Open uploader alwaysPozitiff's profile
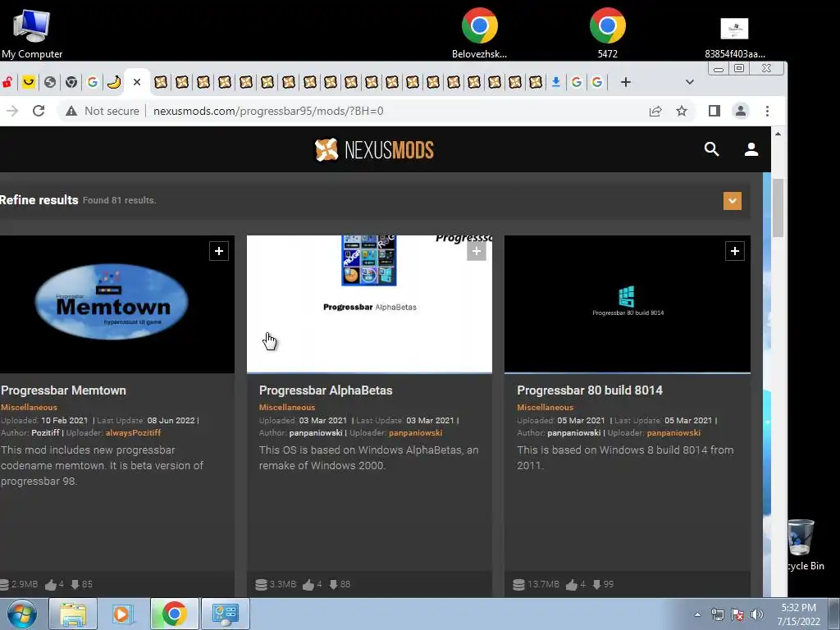Screen dimensions: 840x630 (133, 432)
